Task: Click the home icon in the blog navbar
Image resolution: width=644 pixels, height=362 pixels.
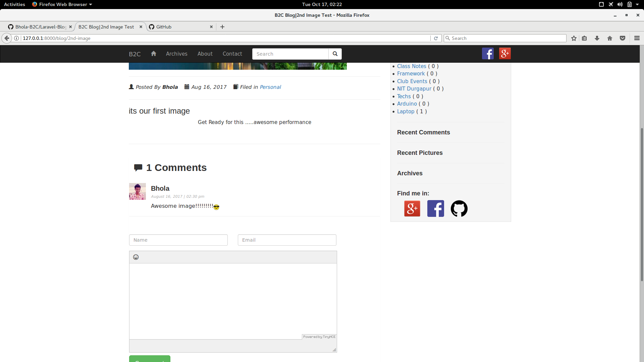Action: click(153, 54)
